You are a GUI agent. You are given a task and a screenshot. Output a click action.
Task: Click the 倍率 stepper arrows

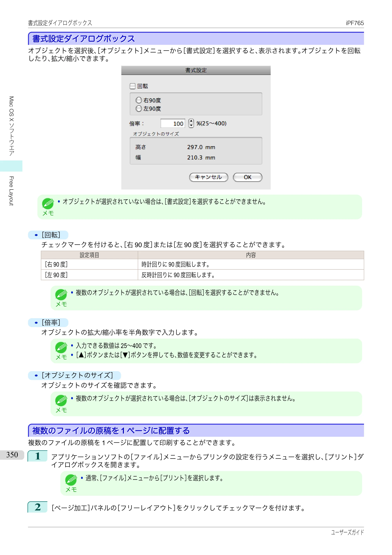[x=191, y=123]
